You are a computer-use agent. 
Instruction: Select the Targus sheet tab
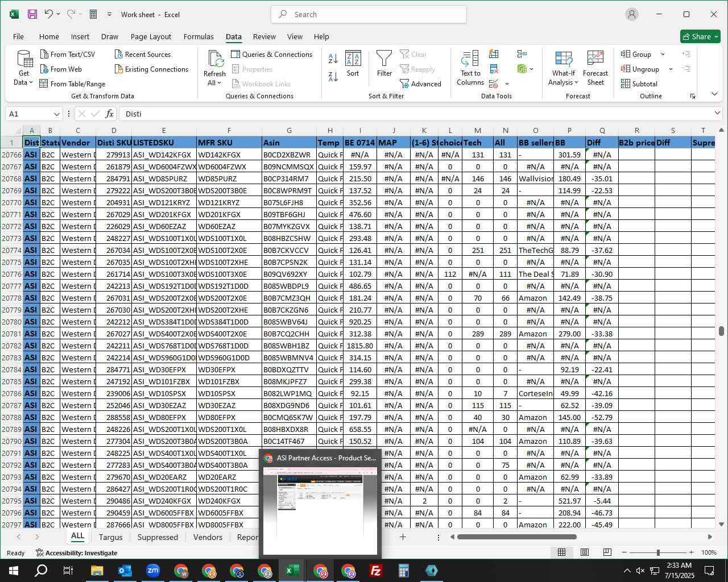pyautogui.click(x=110, y=537)
